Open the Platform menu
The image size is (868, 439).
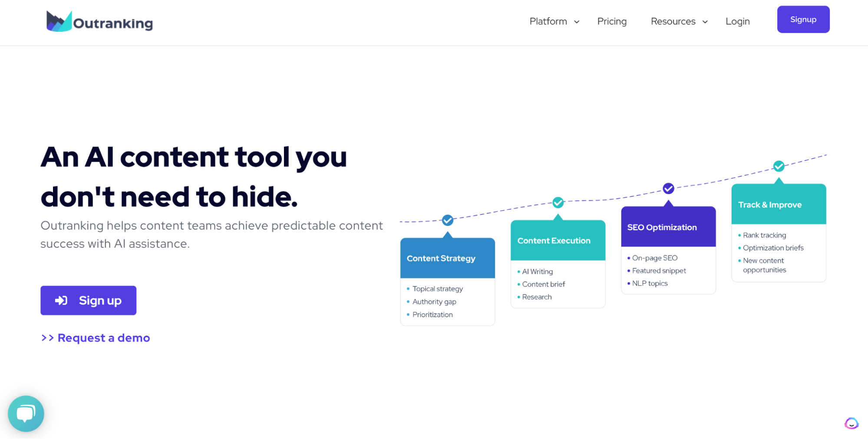(x=548, y=21)
